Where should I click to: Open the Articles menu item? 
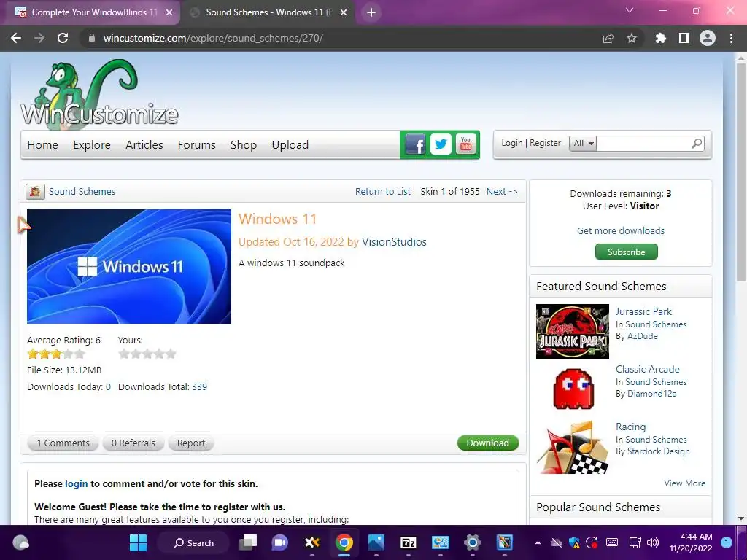pos(144,145)
